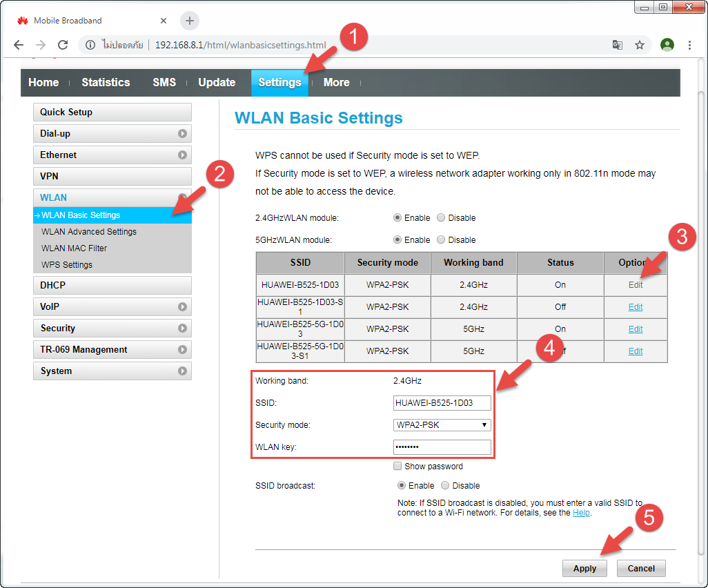Expand the VoIP sidebar section arrow
The width and height of the screenshot is (708, 588).
point(182,306)
